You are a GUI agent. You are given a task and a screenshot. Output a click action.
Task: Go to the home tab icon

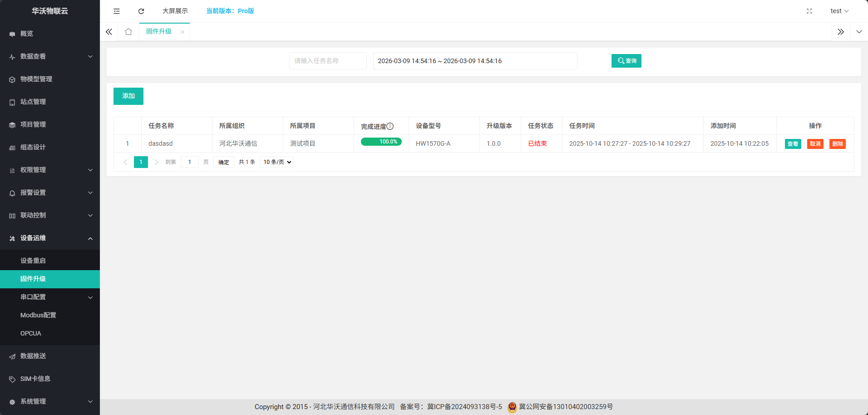click(x=128, y=32)
